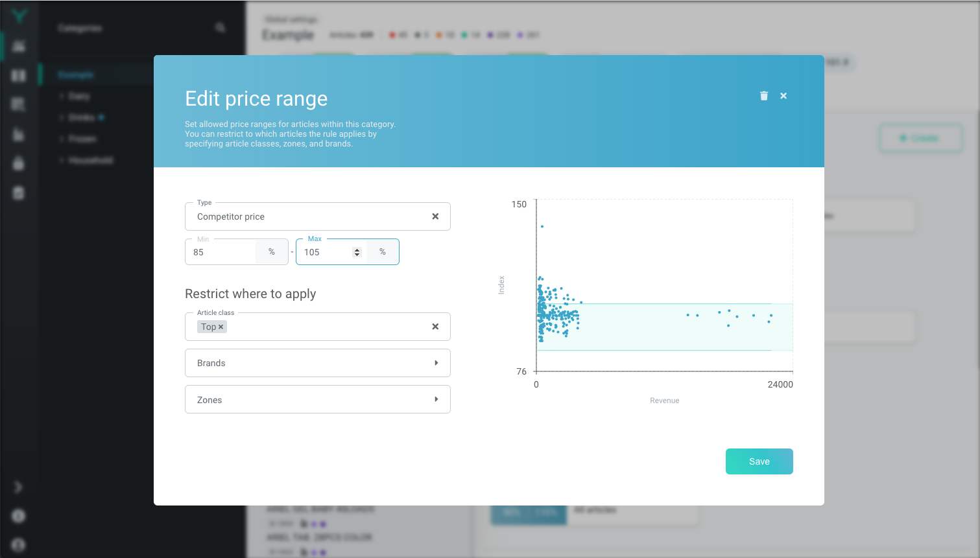Clear the Competitor price type selection
Viewport: 980px width, 558px height.
(x=435, y=216)
